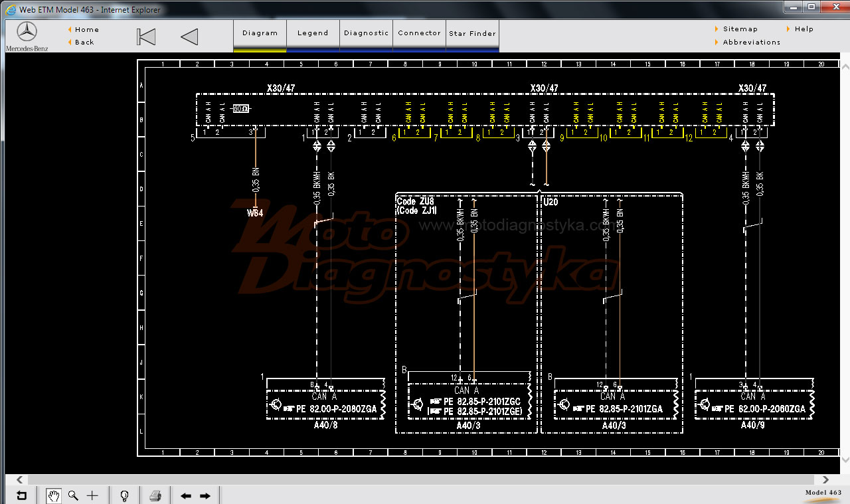Image resolution: width=850 pixels, height=504 pixels.
Task: Select the magnifier zoom tool
Action: (x=73, y=495)
